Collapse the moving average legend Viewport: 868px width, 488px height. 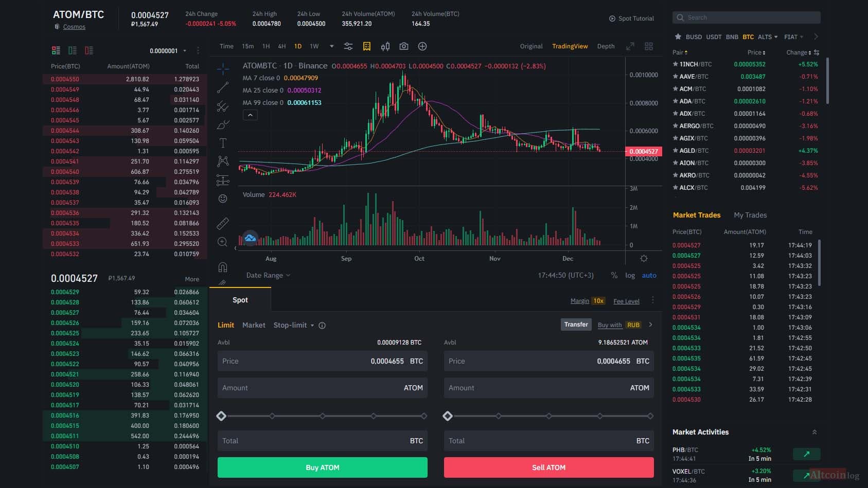pos(250,115)
